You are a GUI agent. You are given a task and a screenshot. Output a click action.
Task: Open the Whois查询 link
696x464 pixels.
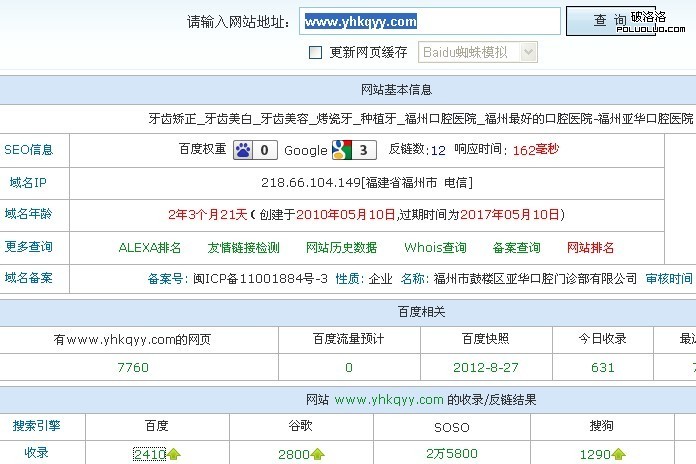(x=435, y=247)
